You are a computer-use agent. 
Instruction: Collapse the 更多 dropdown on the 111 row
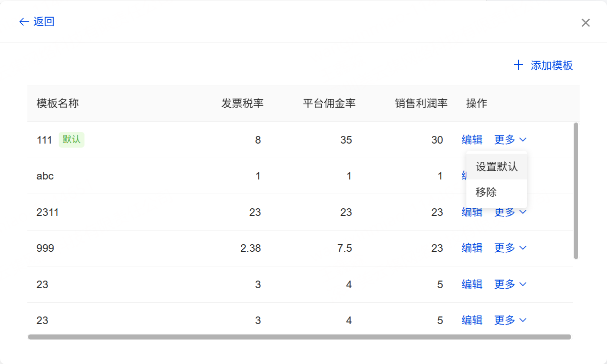510,140
